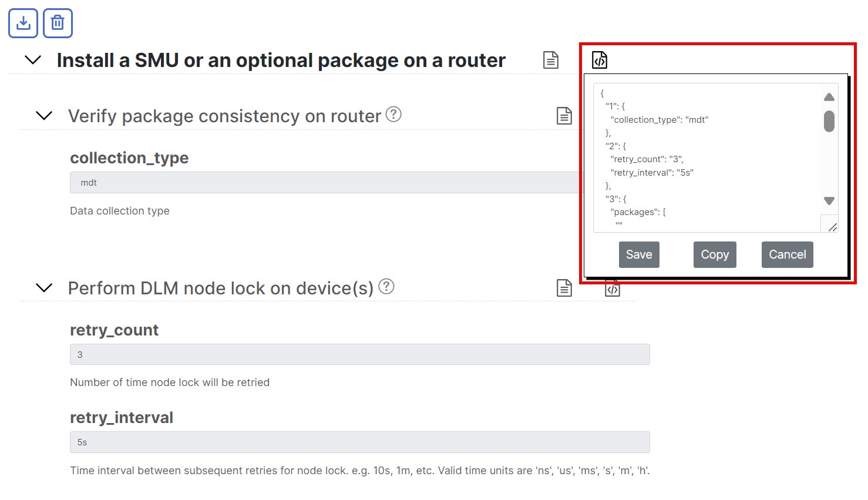The height and width of the screenshot is (500, 868).
Task: Show help for Perform DLM node lock
Action: coord(386,286)
